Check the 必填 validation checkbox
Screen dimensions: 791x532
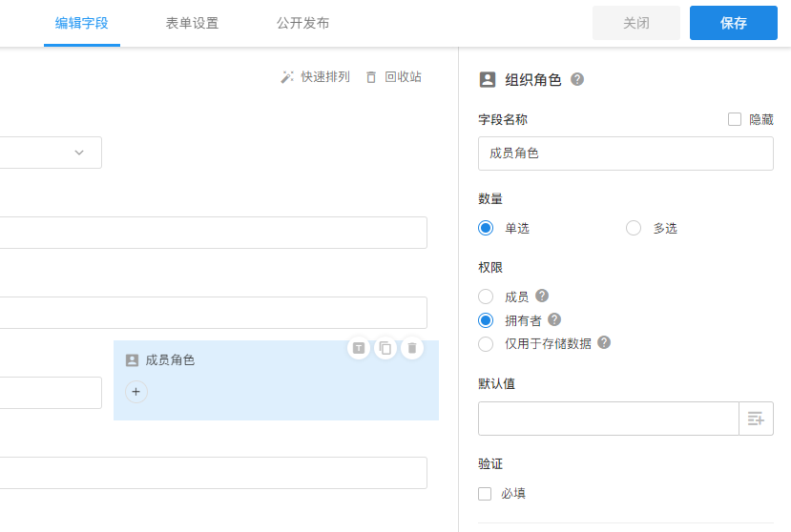[485, 494]
